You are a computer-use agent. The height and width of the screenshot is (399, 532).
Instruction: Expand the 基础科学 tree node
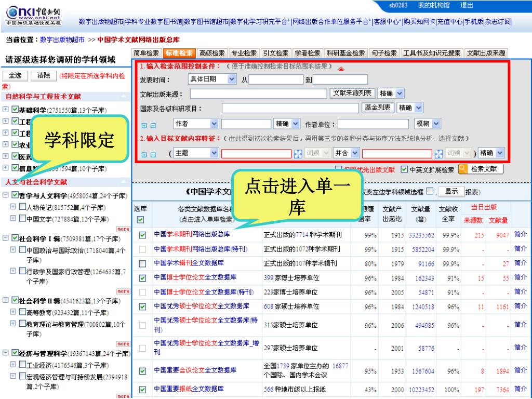click(5, 109)
